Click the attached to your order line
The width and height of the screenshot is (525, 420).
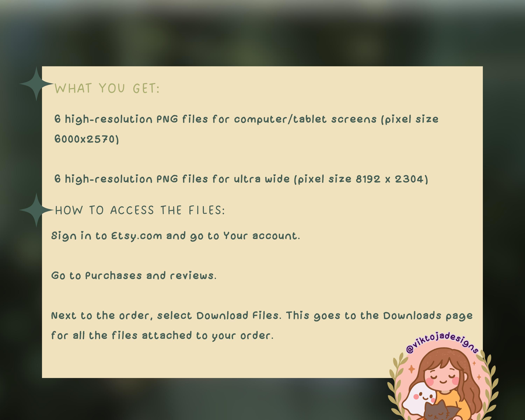point(162,336)
